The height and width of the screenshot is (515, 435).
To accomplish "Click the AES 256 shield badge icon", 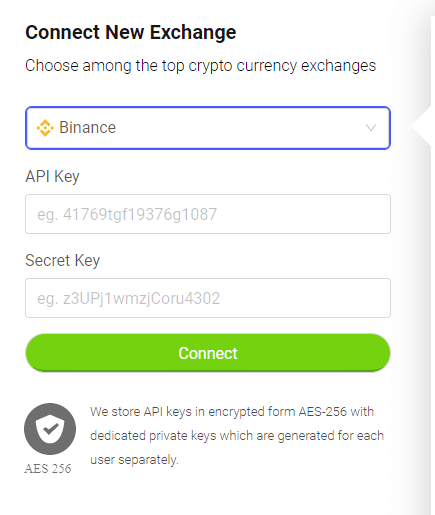I will coord(50,429).
